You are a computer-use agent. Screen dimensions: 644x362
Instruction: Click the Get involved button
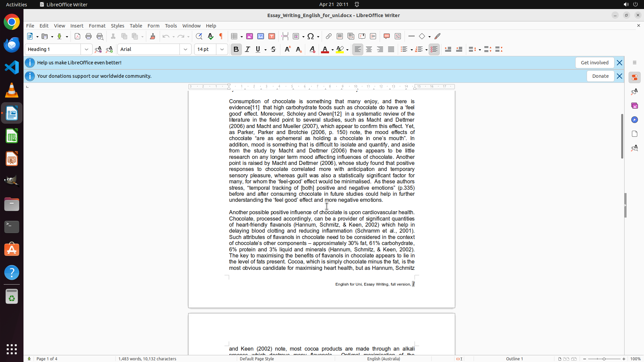[x=594, y=63]
